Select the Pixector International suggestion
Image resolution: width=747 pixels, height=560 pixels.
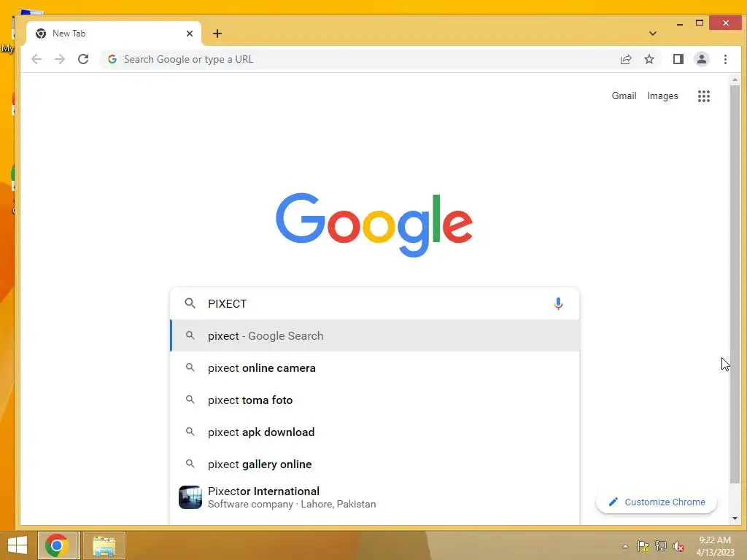coord(375,497)
